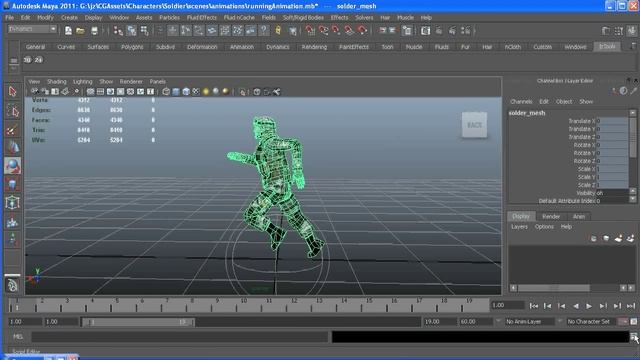Click the Script Editor icon beside command line
640x360 pixels.
coord(633,337)
